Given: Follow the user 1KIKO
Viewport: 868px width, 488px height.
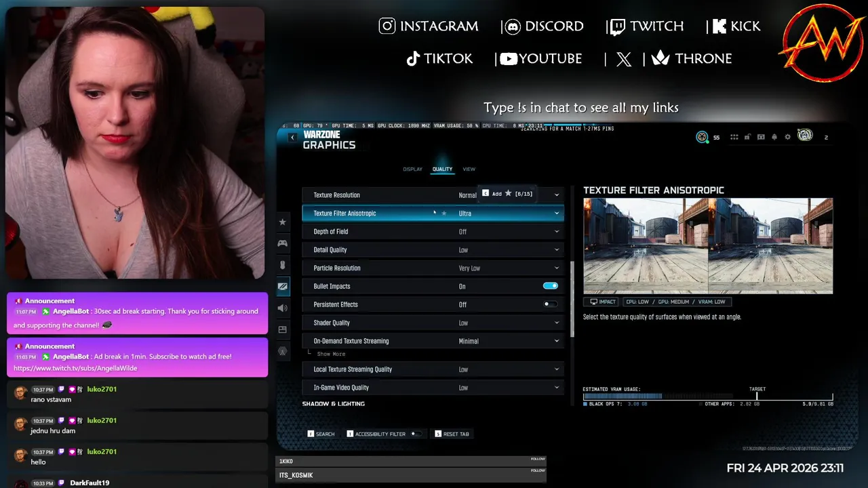Looking at the screenshot, I should pyautogui.click(x=538, y=459).
